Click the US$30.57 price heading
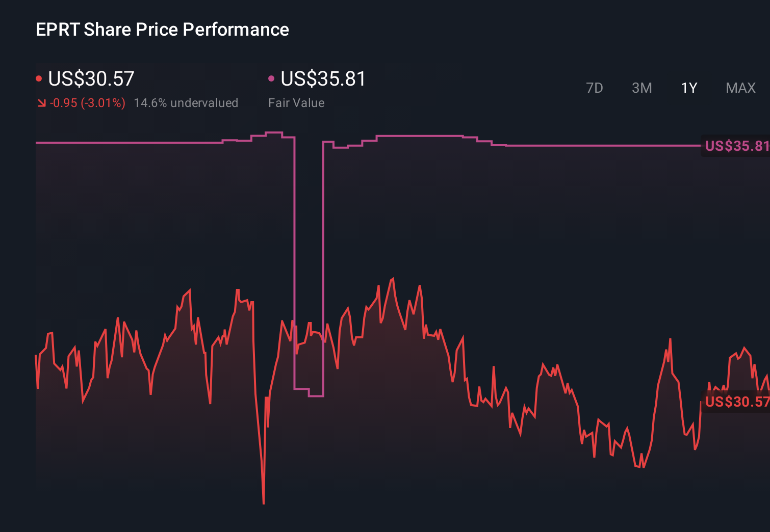This screenshot has height=532, width=770. pyautogui.click(x=91, y=79)
